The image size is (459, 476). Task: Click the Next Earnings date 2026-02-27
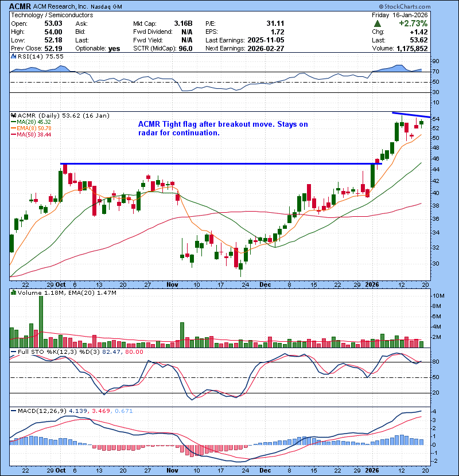(x=266, y=49)
